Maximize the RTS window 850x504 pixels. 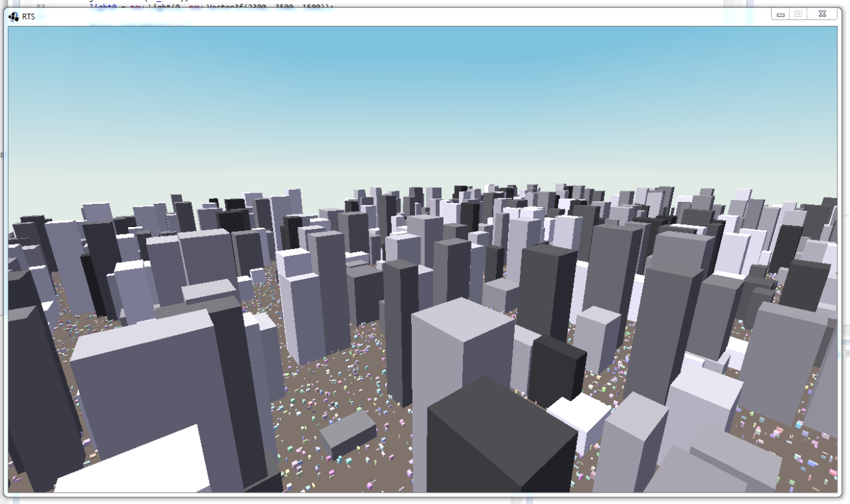pos(798,13)
